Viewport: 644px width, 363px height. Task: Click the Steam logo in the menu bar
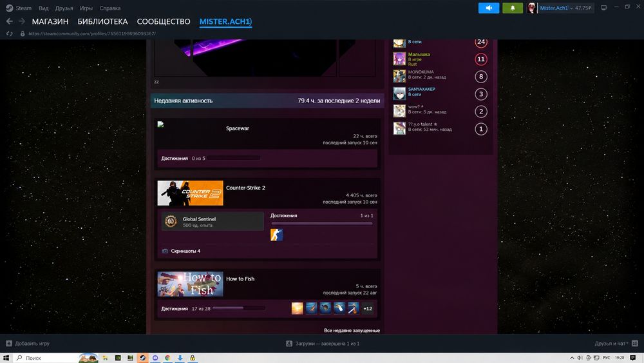[x=9, y=8]
